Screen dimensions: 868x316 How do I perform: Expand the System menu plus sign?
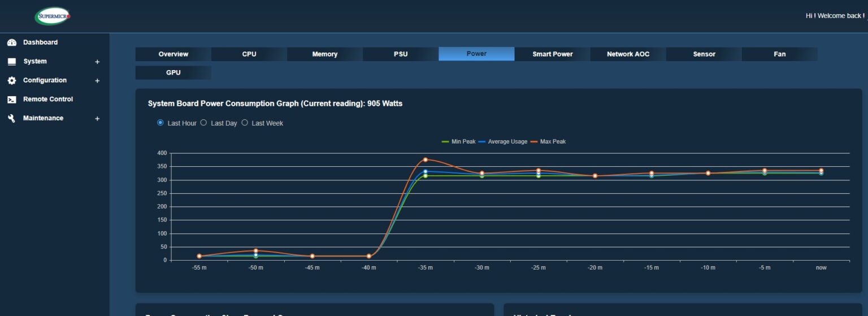97,62
